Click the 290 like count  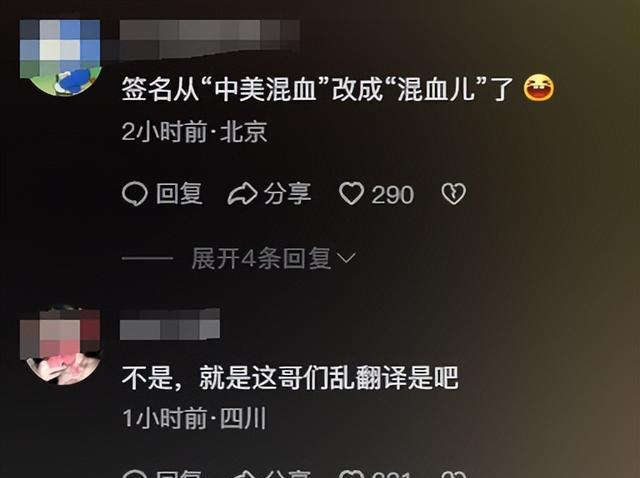point(392,195)
